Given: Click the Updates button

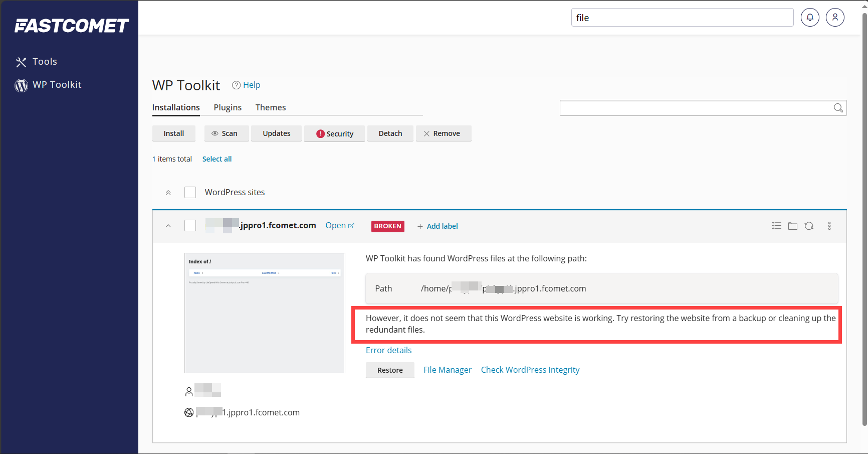Looking at the screenshot, I should [x=277, y=133].
